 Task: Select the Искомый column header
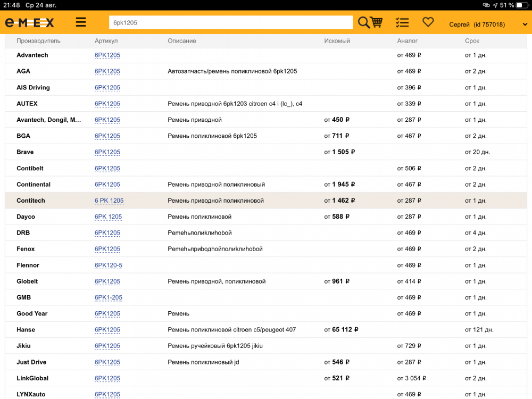click(337, 41)
